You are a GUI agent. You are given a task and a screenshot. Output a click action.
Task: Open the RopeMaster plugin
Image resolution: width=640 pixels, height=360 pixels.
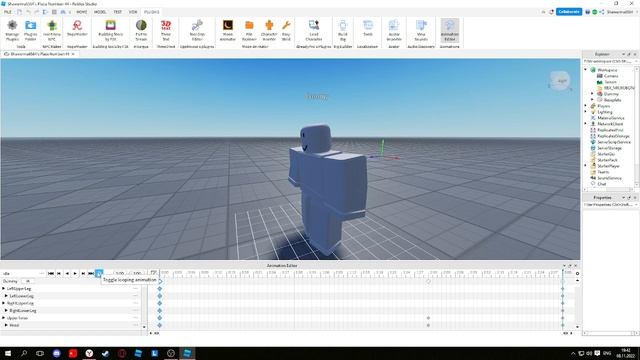click(x=77, y=29)
